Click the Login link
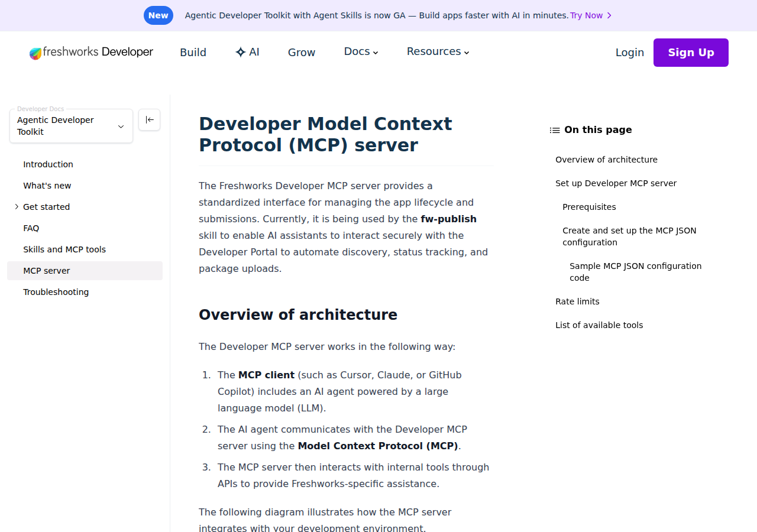The height and width of the screenshot is (532, 757). click(630, 53)
